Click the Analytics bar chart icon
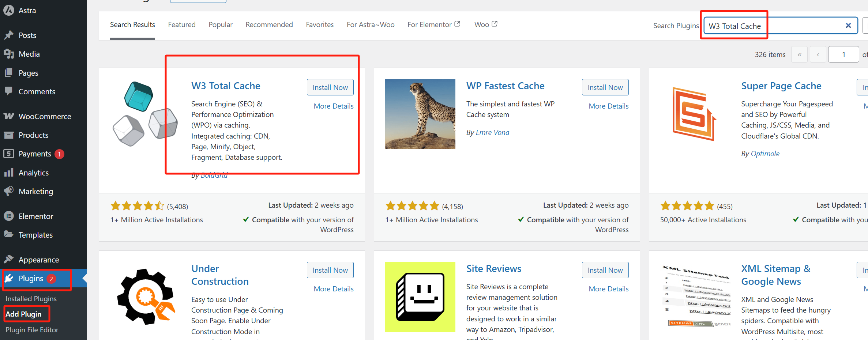This screenshot has height=340, width=868. pyautogui.click(x=9, y=173)
